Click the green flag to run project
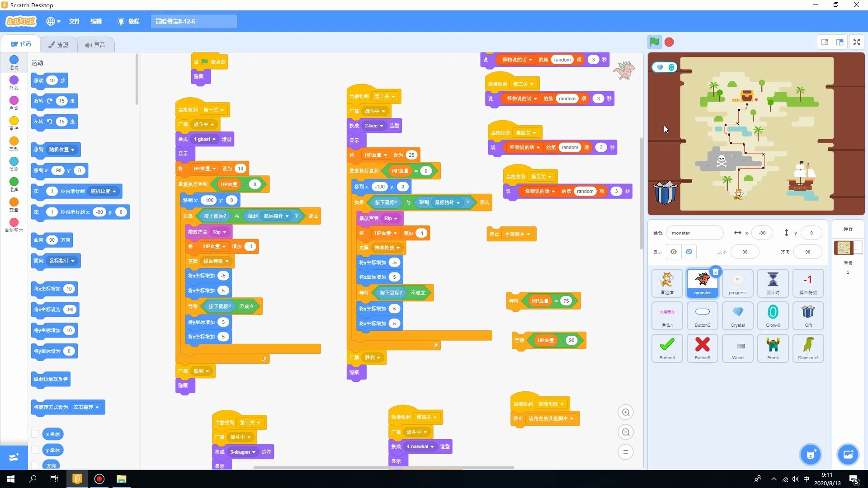Image resolution: width=868 pixels, height=488 pixels. click(x=654, y=42)
